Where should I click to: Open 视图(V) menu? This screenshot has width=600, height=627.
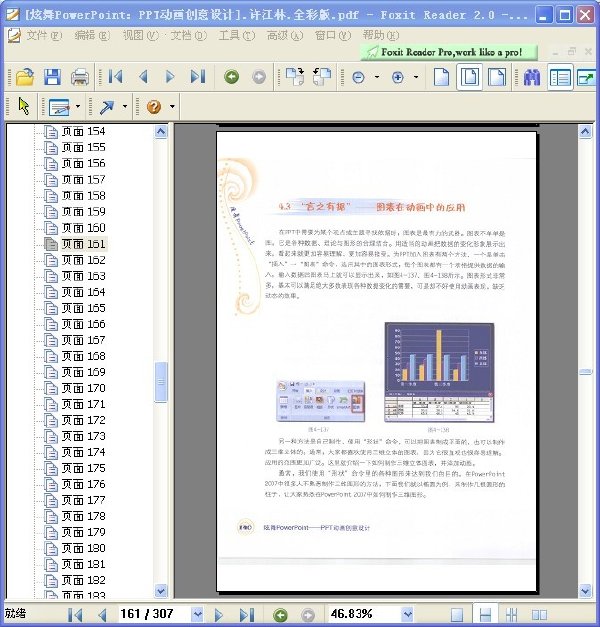140,36
